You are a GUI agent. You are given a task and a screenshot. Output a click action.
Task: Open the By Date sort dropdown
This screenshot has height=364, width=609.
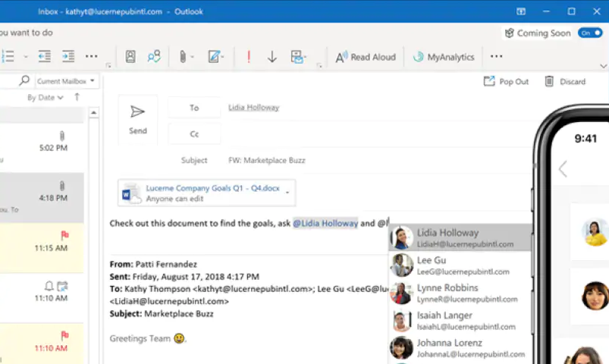[45, 98]
